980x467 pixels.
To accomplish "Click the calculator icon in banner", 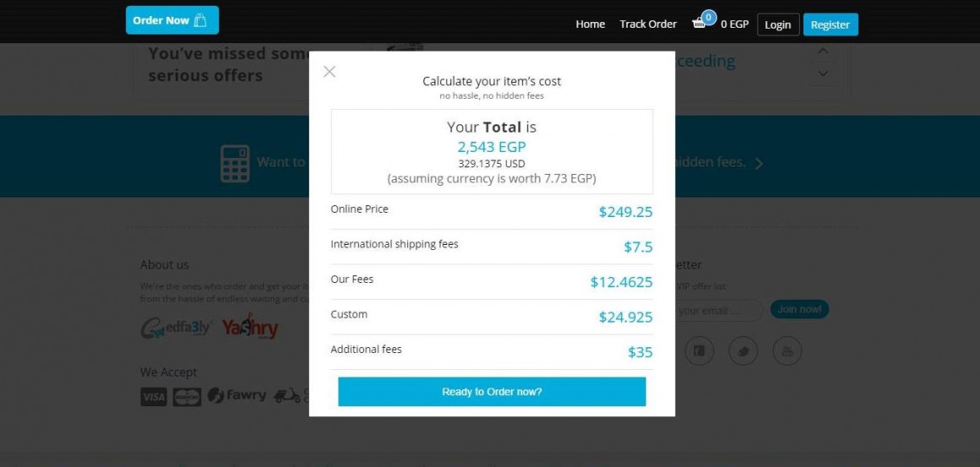I will (235, 164).
